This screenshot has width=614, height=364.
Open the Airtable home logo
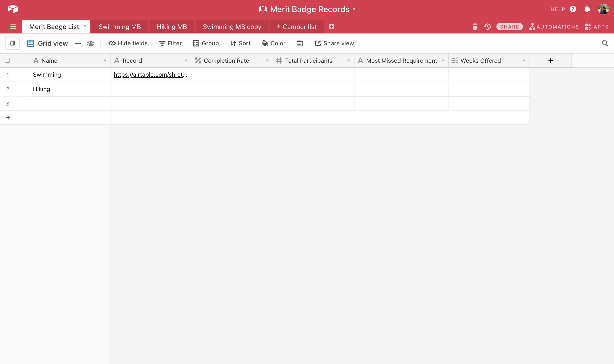13,9
